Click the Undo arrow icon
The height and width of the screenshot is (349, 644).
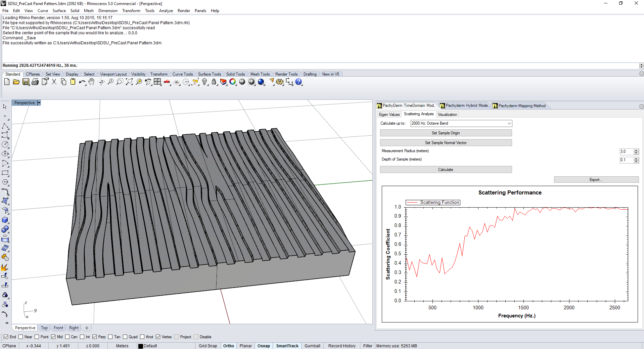point(82,82)
